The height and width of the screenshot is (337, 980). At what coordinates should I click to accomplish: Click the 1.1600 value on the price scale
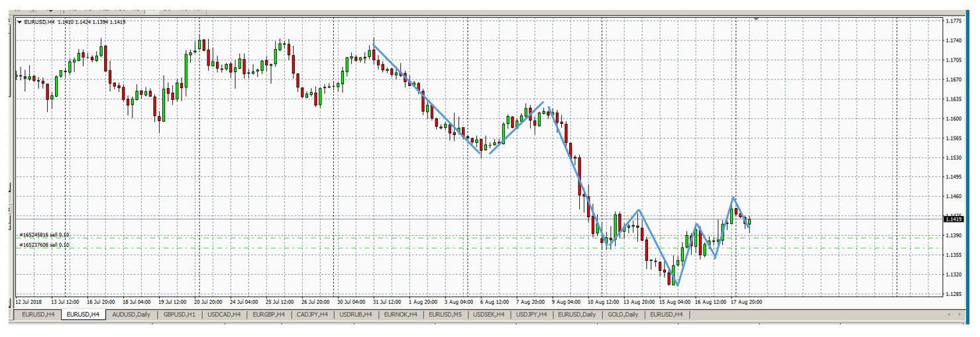pos(953,119)
